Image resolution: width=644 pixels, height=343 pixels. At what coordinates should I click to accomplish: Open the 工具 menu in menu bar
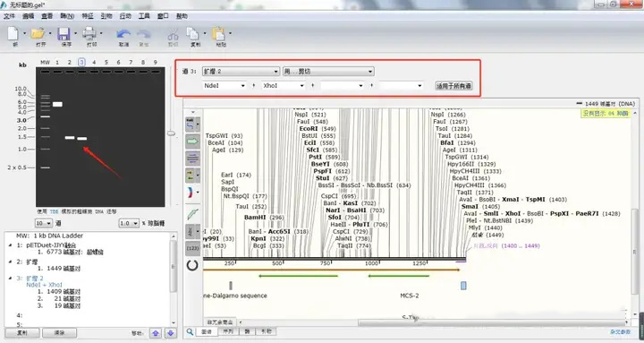[144, 16]
